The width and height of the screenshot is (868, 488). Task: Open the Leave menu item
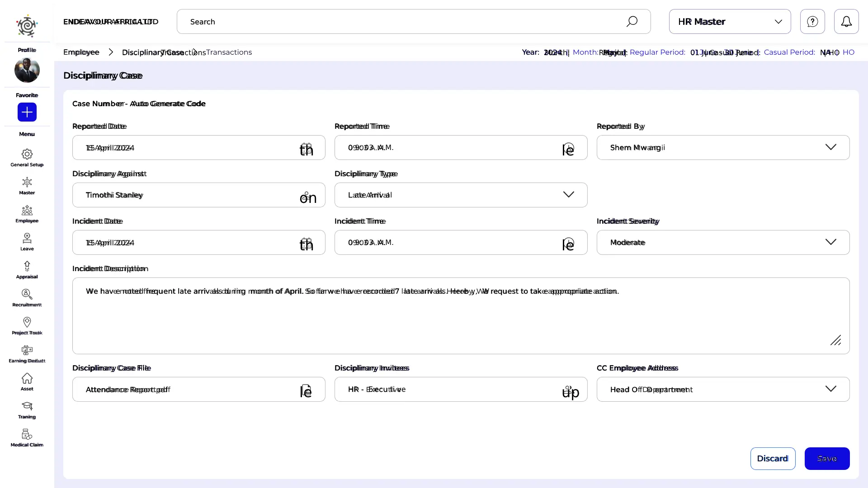tap(27, 241)
